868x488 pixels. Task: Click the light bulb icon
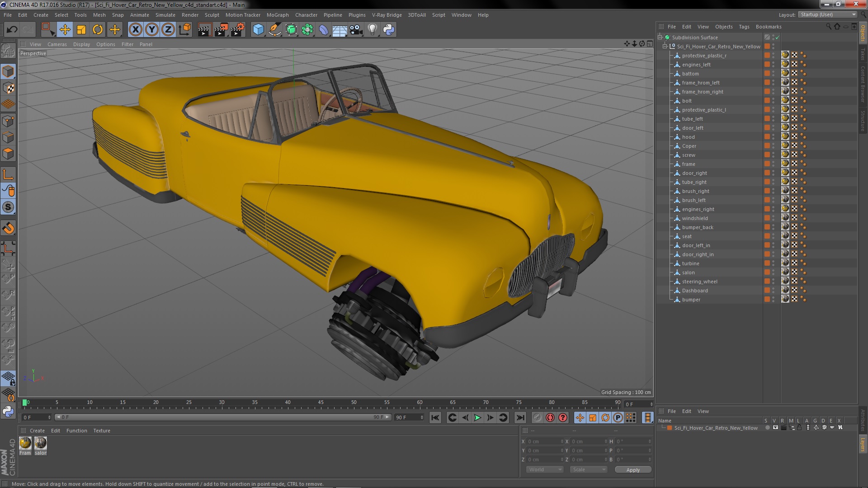click(x=372, y=30)
